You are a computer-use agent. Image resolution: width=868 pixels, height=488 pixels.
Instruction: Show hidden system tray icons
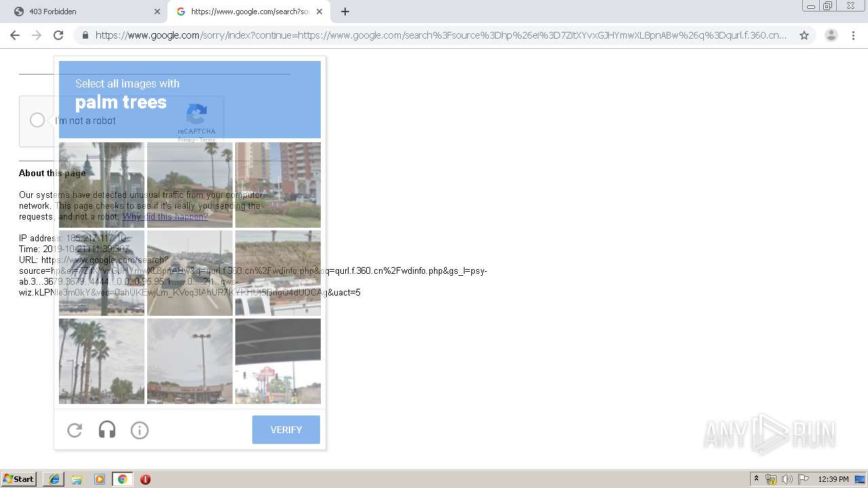pos(757,479)
